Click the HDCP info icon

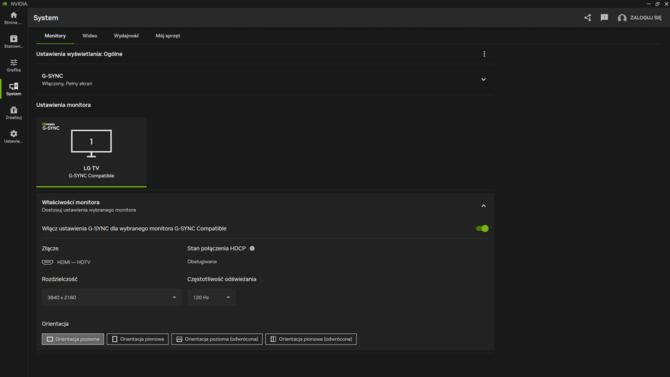tap(252, 248)
